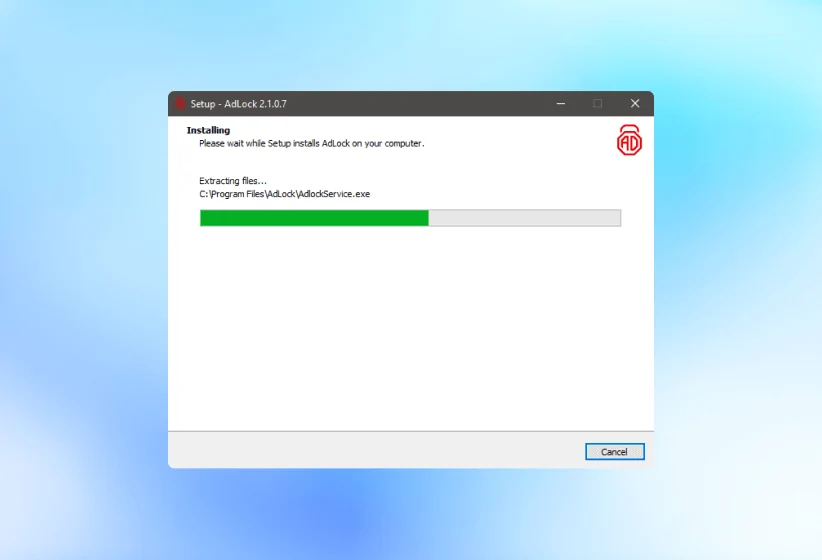
Task: Click the 'Extracting files...' status text
Action: pos(233,181)
